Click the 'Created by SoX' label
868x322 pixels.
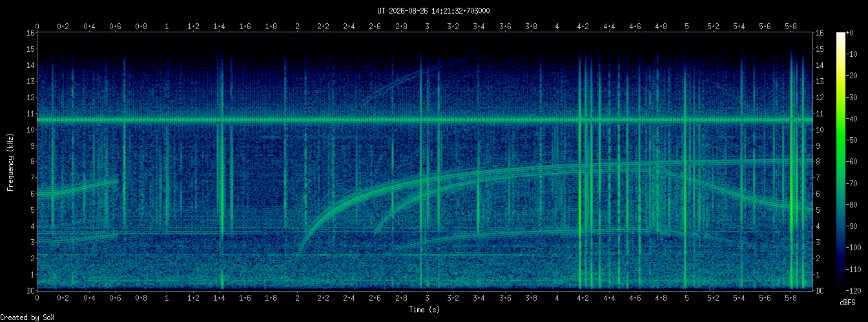coord(27,317)
